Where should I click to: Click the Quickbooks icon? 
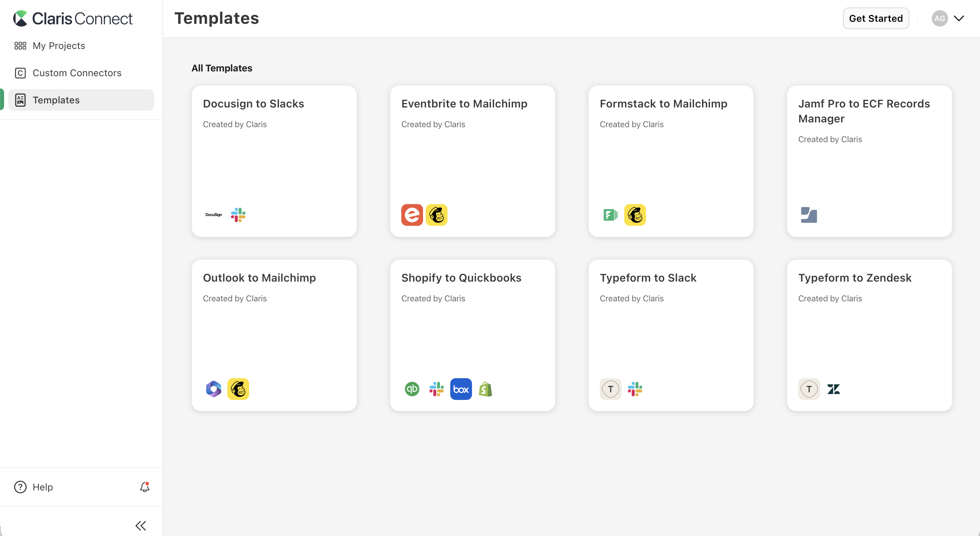(412, 389)
